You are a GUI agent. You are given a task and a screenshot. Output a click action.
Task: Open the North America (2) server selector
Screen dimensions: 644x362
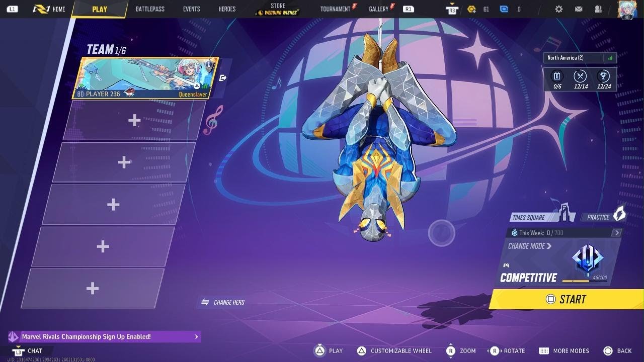click(580, 58)
